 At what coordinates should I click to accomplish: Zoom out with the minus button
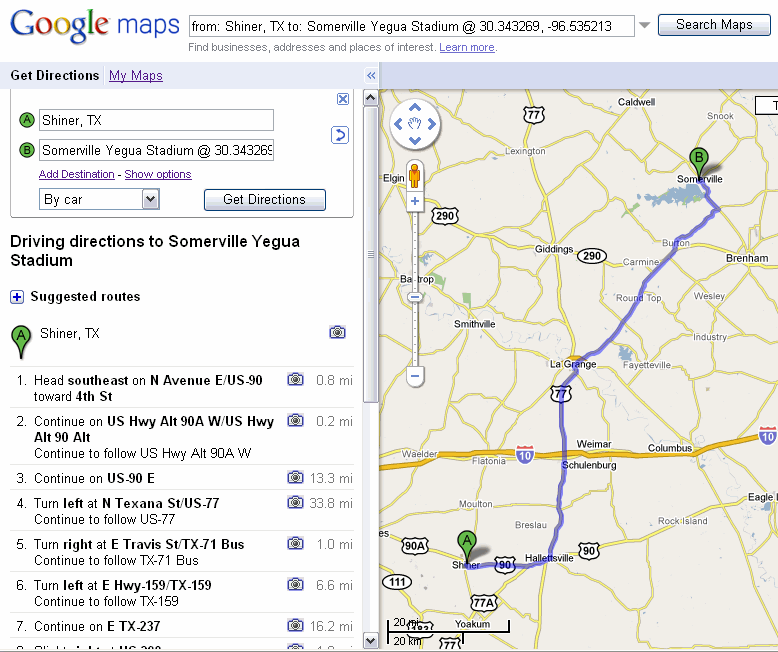tap(415, 376)
